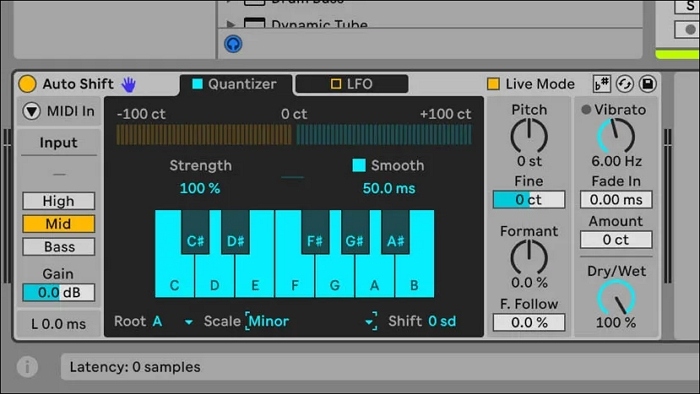Click the Shift 0 sd value

(x=442, y=321)
